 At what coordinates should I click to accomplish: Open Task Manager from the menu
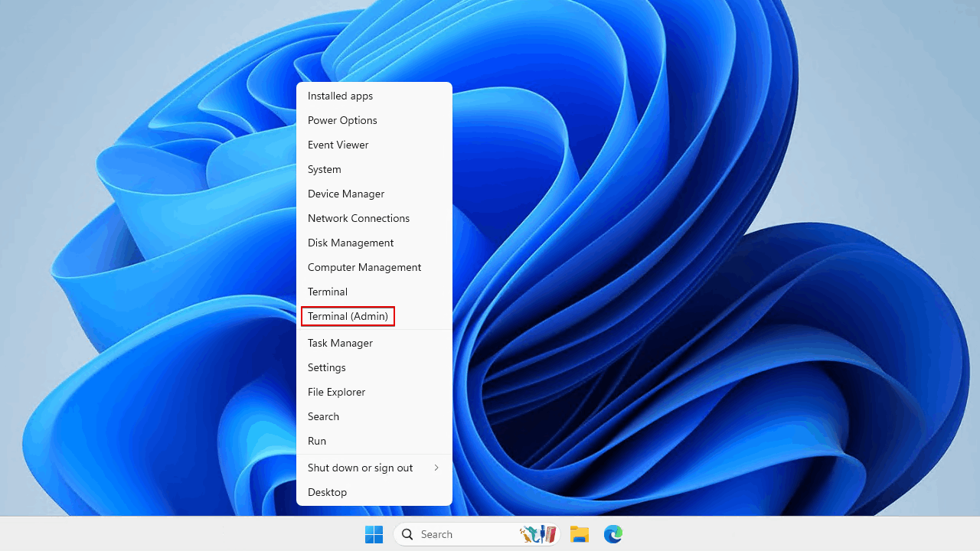(x=340, y=343)
